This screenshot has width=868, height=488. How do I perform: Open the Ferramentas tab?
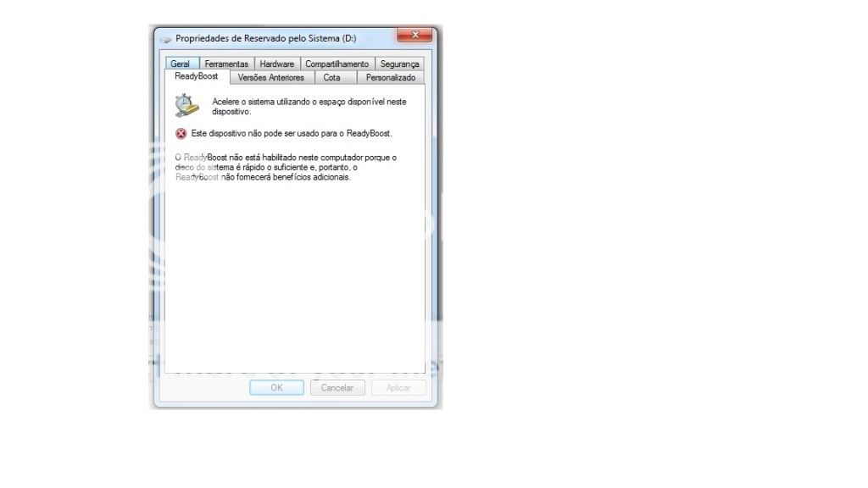(x=226, y=64)
